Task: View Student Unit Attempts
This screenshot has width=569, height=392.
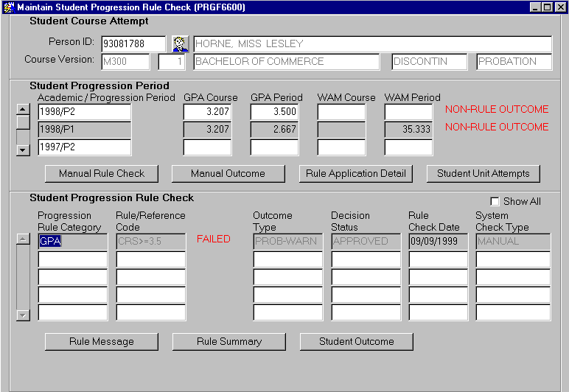Action: tap(484, 174)
